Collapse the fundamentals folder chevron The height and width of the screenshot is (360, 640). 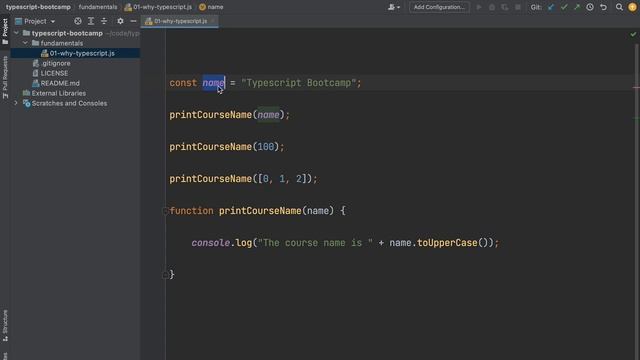pyautogui.click(x=25, y=43)
